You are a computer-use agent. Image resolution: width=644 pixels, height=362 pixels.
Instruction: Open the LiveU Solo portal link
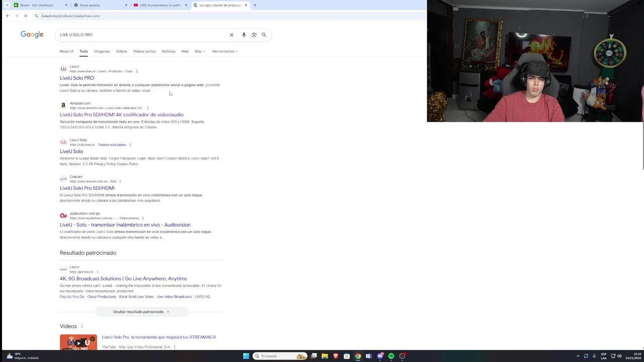click(x=71, y=151)
